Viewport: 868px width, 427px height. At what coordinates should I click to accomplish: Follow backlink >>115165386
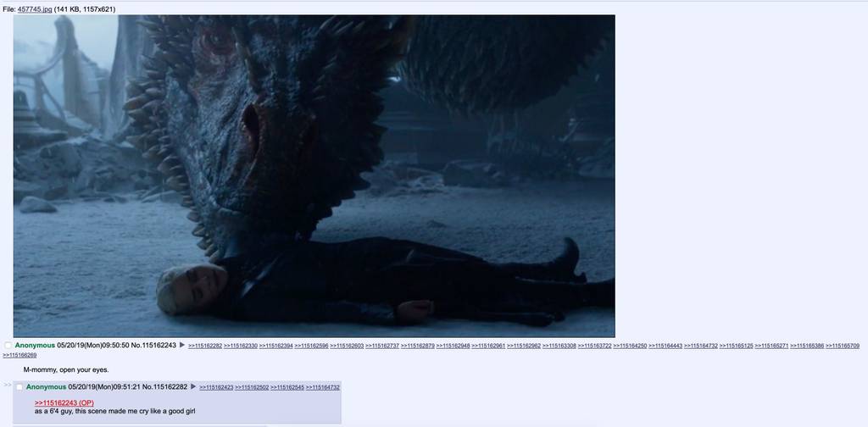pos(808,346)
